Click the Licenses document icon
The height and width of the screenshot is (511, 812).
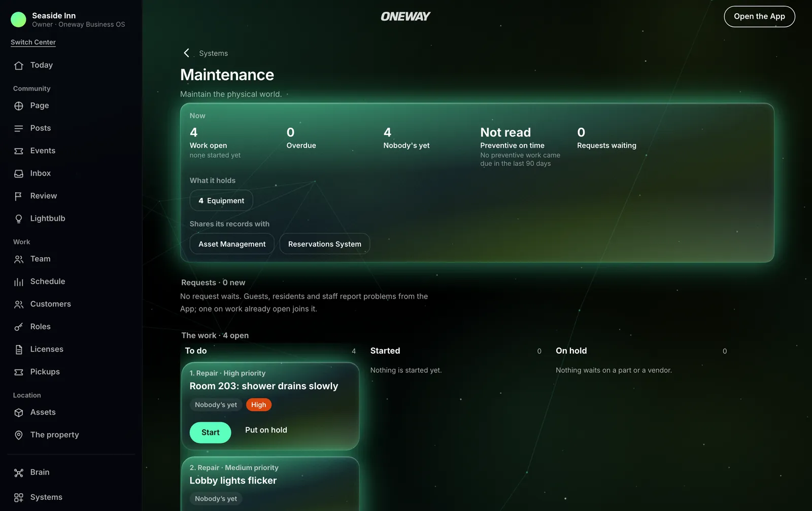pyautogui.click(x=19, y=350)
